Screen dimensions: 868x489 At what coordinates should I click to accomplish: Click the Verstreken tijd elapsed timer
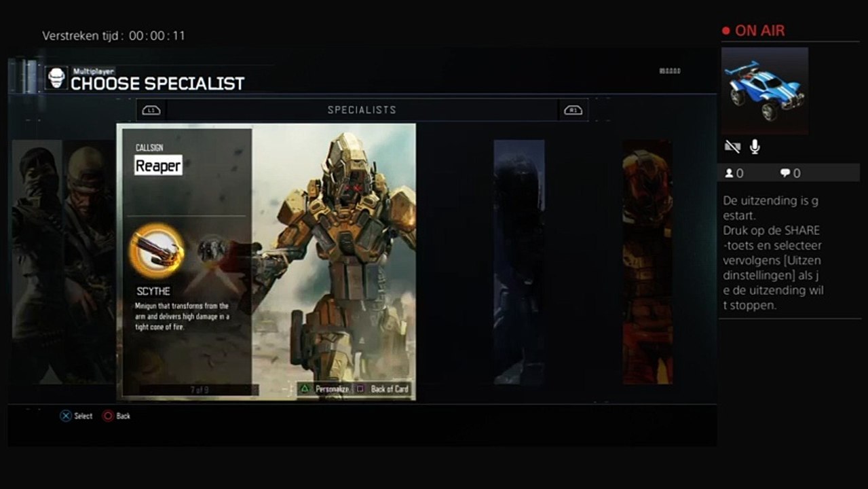(x=113, y=36)
